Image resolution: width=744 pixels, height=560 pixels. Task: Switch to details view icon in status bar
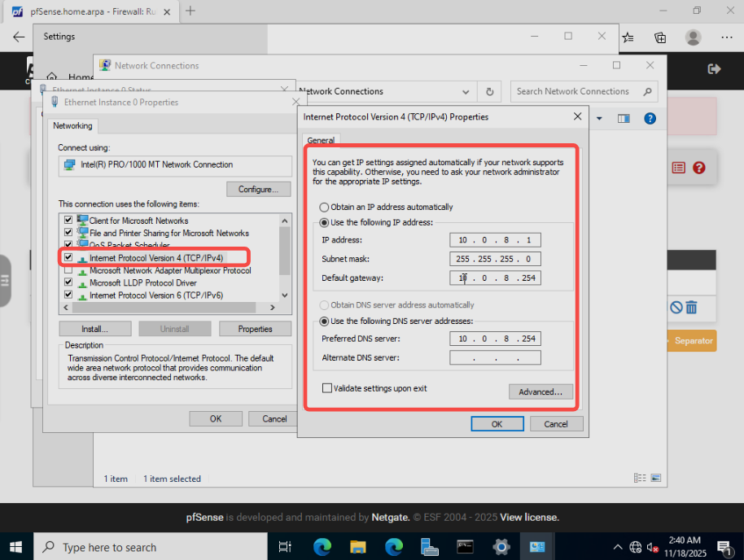tap(640, 478)
